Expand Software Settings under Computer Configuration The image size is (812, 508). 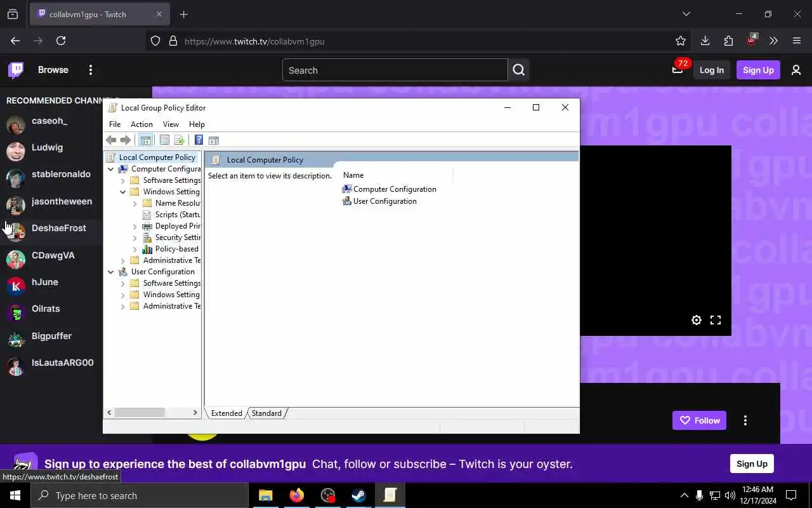[123, 180]
